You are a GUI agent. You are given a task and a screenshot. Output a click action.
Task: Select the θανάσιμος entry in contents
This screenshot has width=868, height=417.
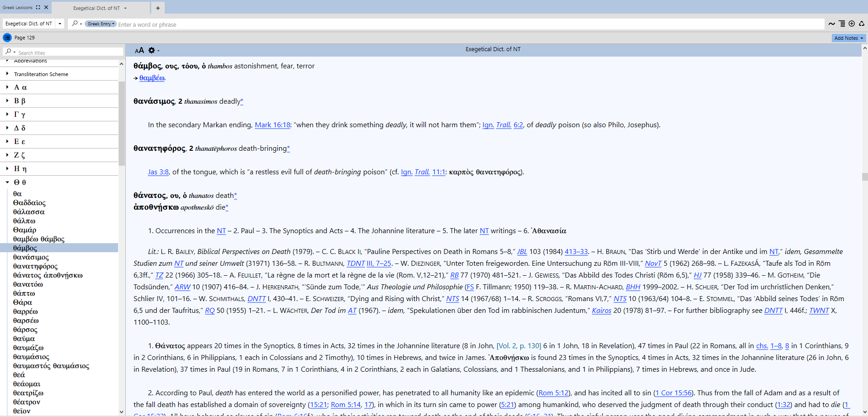tap(31, 257)
